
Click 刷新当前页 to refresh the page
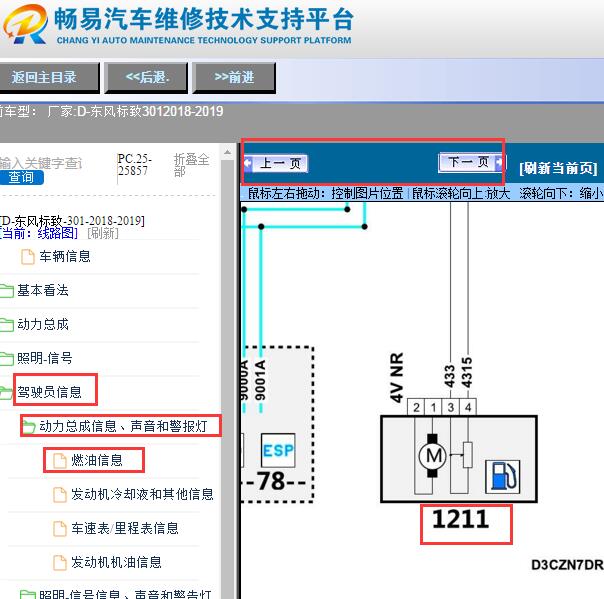point(558,168)
